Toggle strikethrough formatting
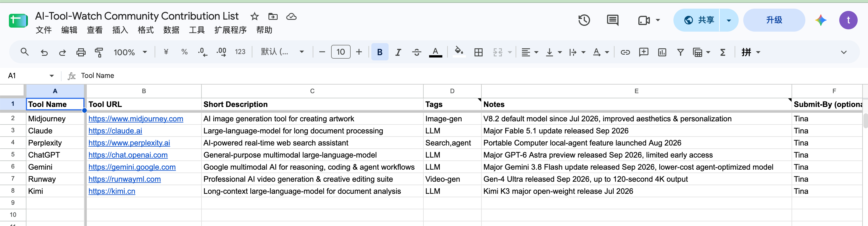The height and width of the screenshot is (226, 868). (x=416, y=52)
